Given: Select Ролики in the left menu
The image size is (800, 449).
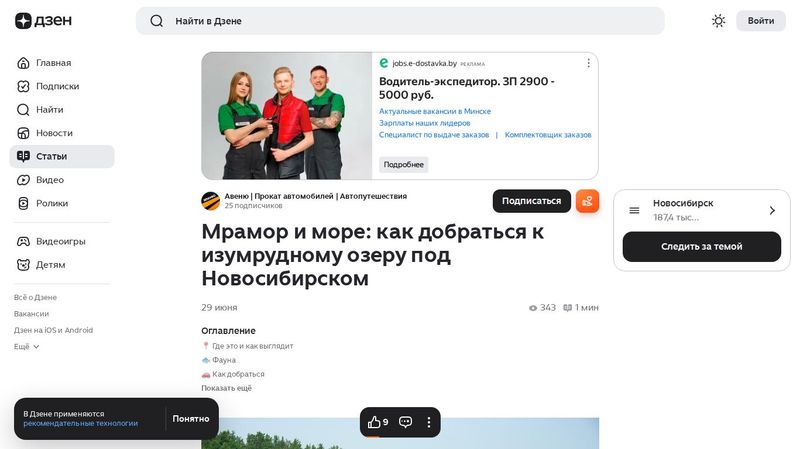Looking at the screenshot, I should pyautogui.click(x=52, y=203).
